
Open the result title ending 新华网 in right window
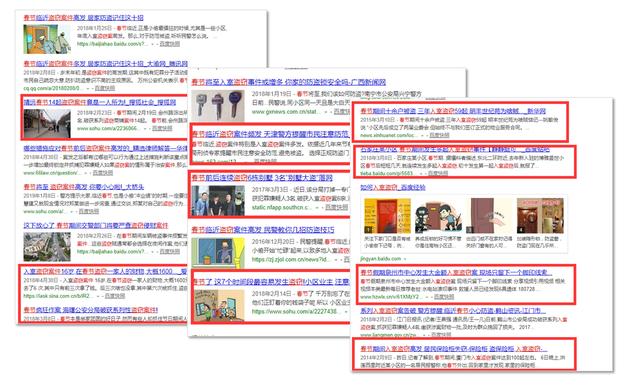453,111
